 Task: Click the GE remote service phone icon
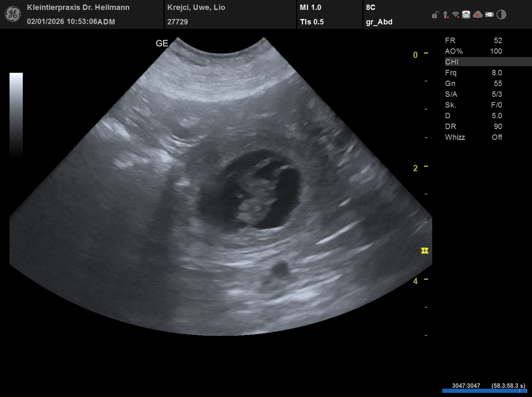coord(466,15)
